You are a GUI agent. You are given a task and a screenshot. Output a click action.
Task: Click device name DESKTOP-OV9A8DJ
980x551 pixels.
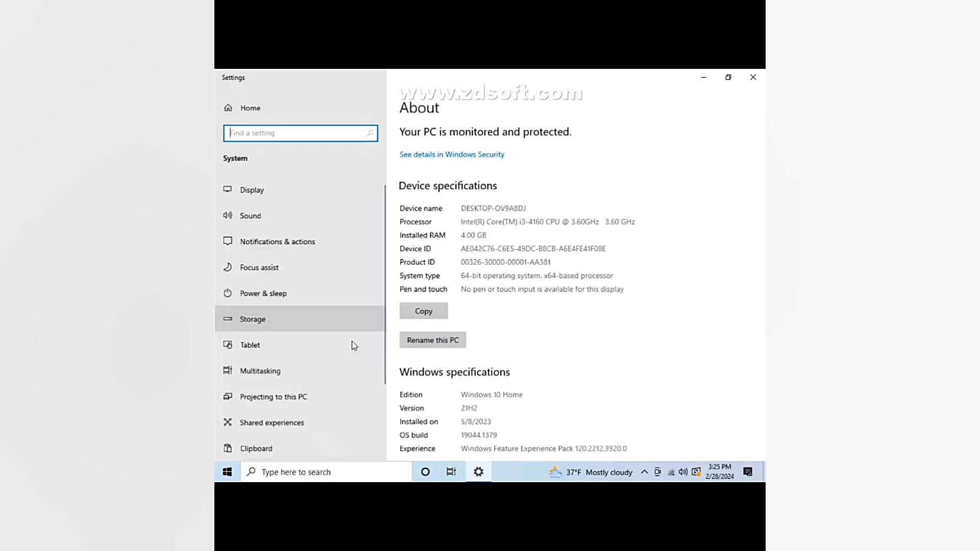tap(493, 208)
